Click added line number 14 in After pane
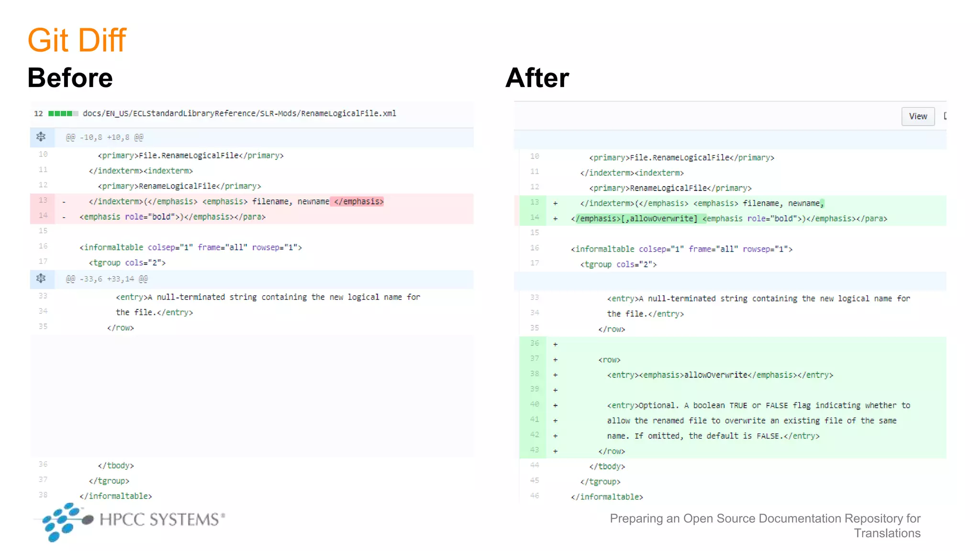This screenshot has height=551, width=980. pos(535,218)
